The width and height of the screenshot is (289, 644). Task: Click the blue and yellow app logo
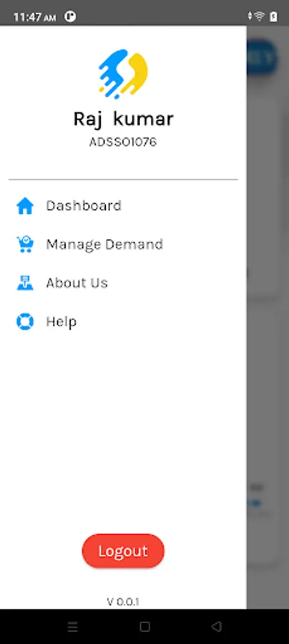123,74
